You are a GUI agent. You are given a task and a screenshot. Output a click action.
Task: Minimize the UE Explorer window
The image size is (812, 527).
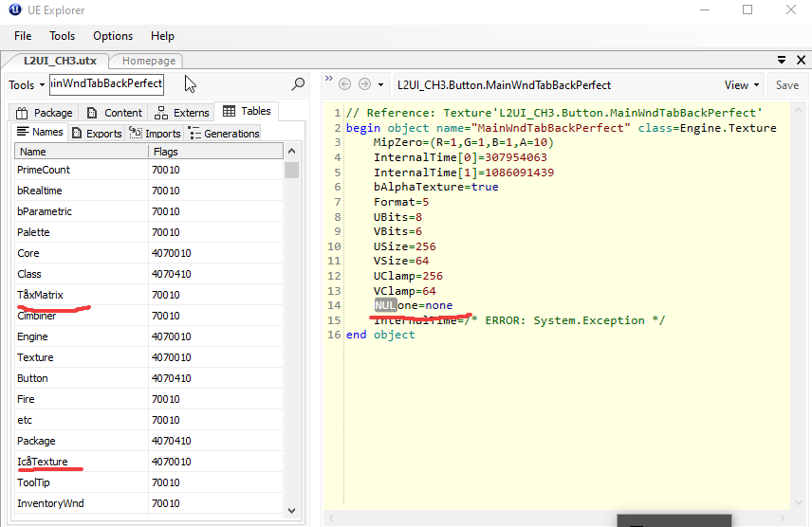pos(704,9)
